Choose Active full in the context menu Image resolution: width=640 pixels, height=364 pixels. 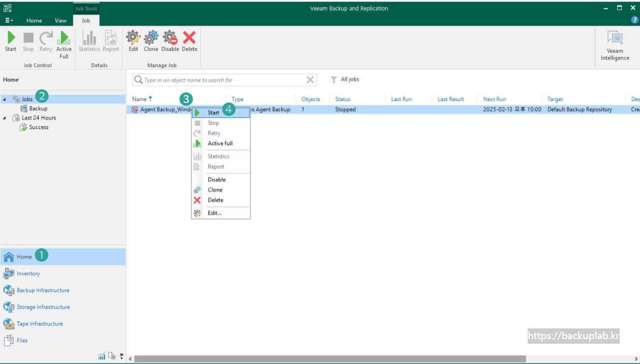pyautogui.click(x=221, y=144)
